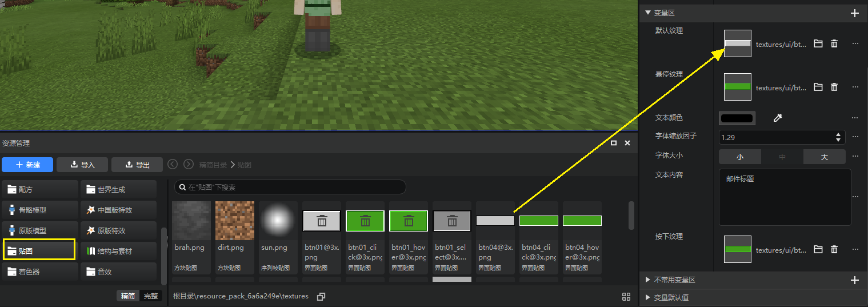Browse folder for 悬停纹理 texture
The image size is (868, 307).
(818, 87)
